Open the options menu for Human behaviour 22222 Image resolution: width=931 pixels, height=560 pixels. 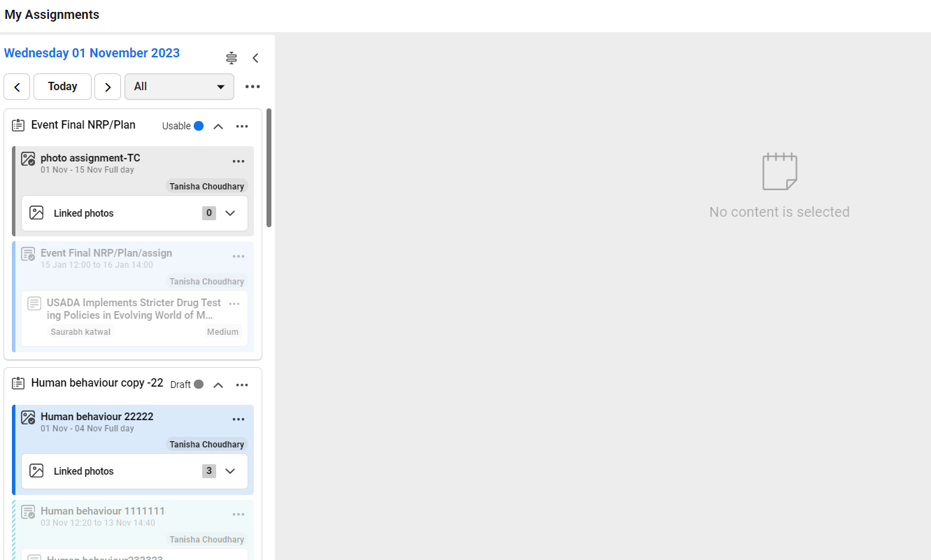[239, 419]
